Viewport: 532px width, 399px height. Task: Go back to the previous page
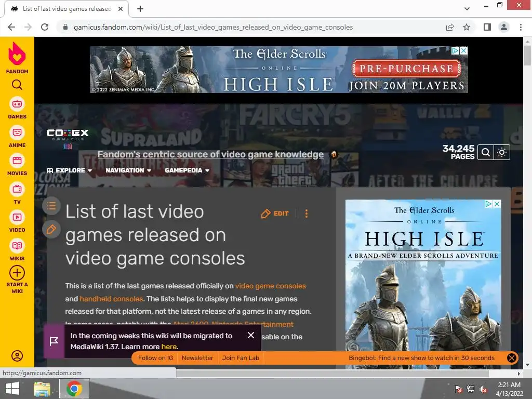tap(11, 27)
